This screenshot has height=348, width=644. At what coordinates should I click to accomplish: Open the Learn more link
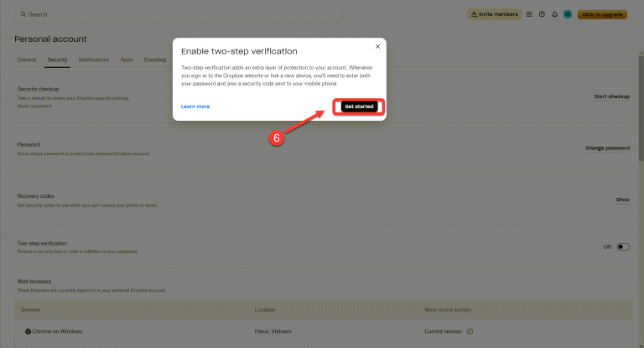[195, 106]
